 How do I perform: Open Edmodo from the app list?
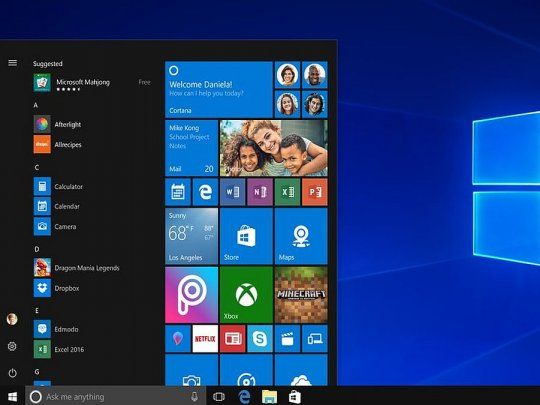[56, 329]
